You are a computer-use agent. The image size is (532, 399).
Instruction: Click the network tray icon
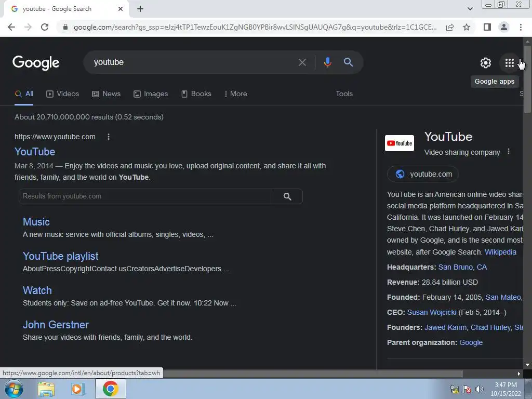(x=454, y=389)
